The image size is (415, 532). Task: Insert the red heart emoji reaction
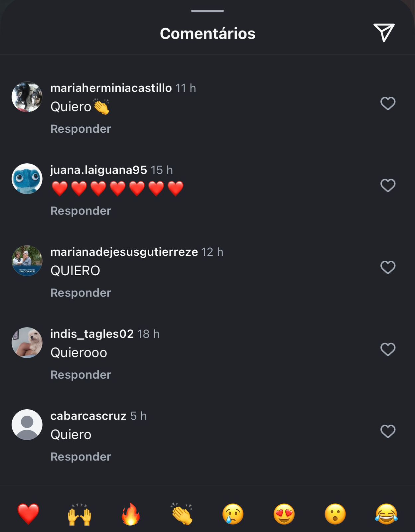tap(28, 514)
